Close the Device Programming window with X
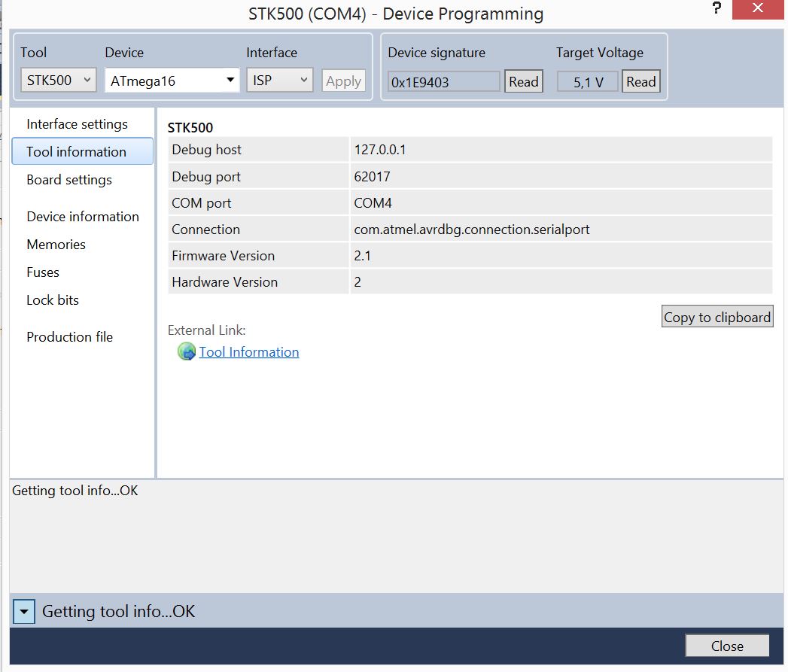 click(757, 8)
